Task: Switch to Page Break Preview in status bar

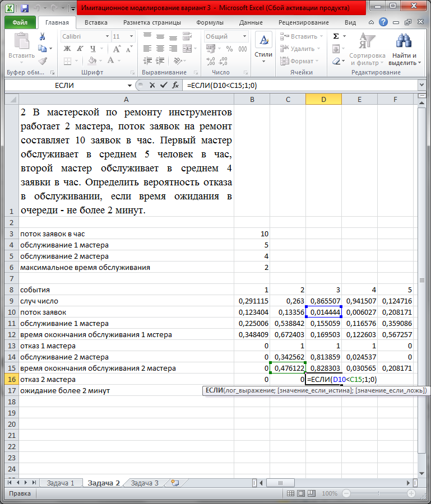Action: click(312, 493)
